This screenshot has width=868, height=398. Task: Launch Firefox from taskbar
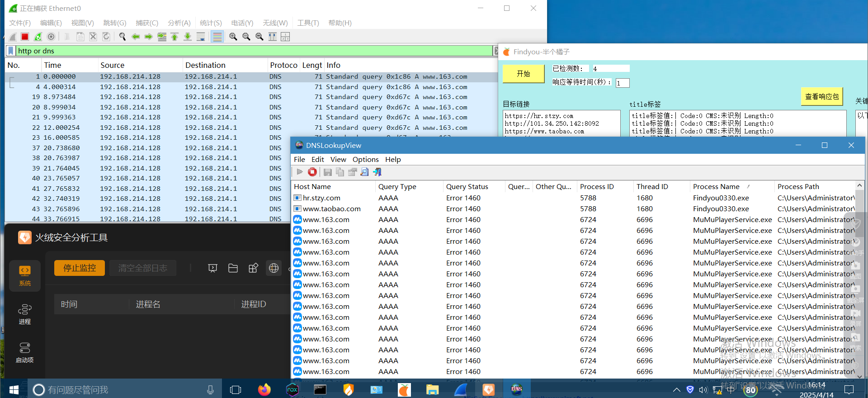(264, 389)
